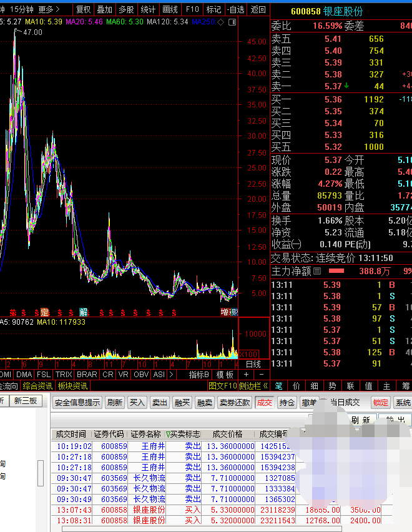The height and width of the screenshot is (532, 412).
Task: Open the 板块资讯 tab
Action: [x=72, y=386]
